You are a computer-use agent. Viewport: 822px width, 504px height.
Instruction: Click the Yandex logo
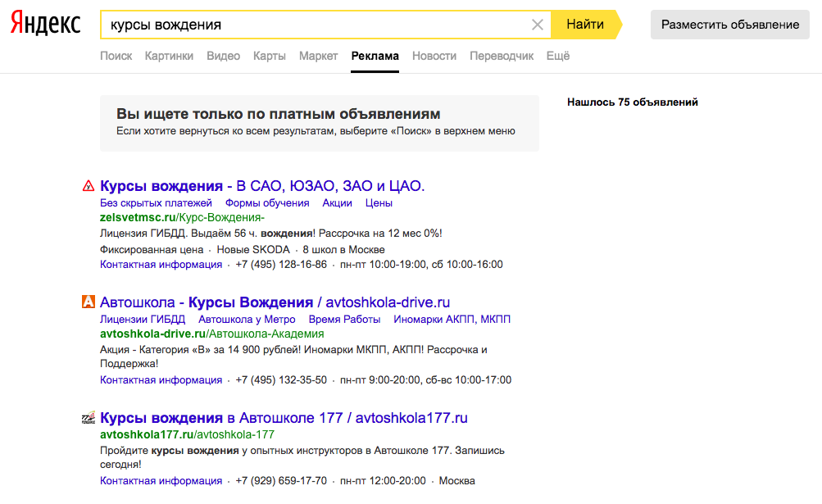(45, 25)
